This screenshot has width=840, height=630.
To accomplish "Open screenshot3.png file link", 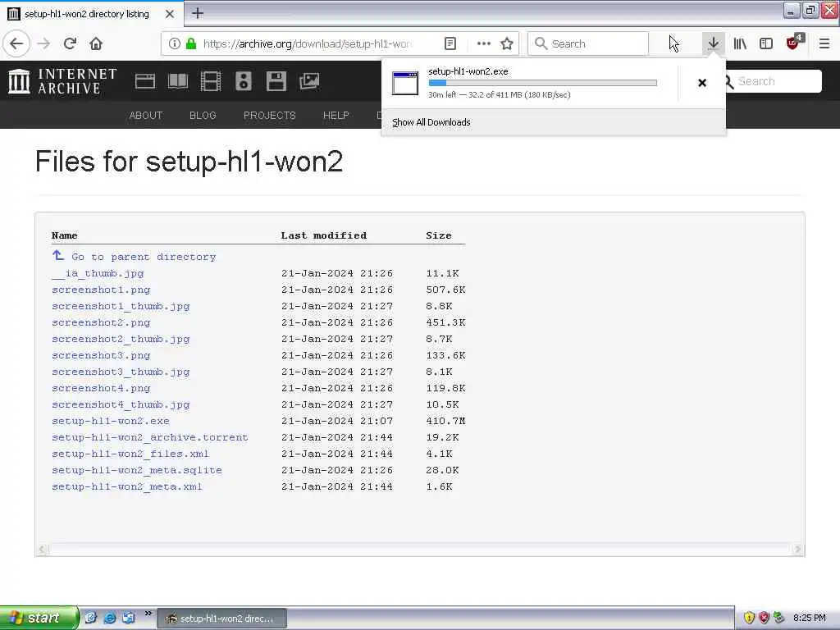I will (x=101, y=355).
